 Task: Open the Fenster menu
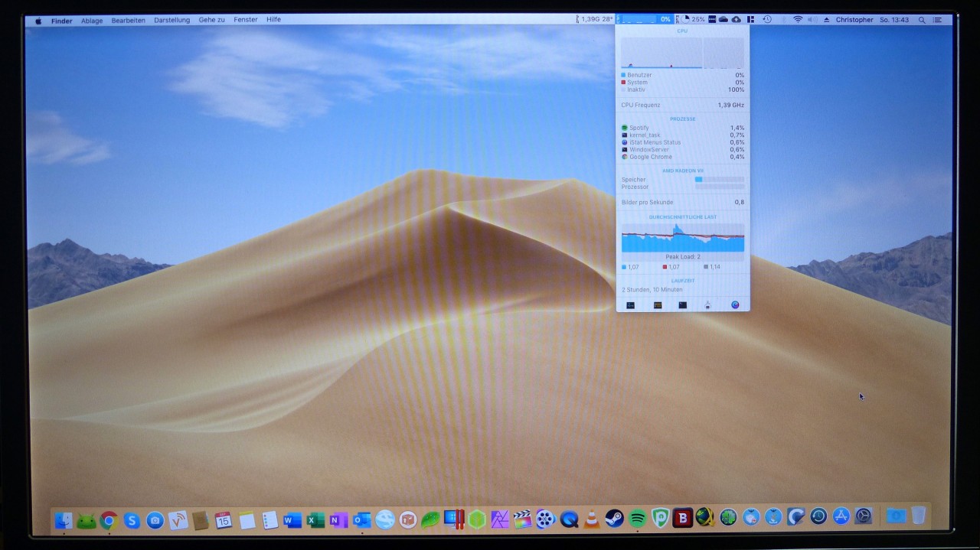click(x=246, y=20)
